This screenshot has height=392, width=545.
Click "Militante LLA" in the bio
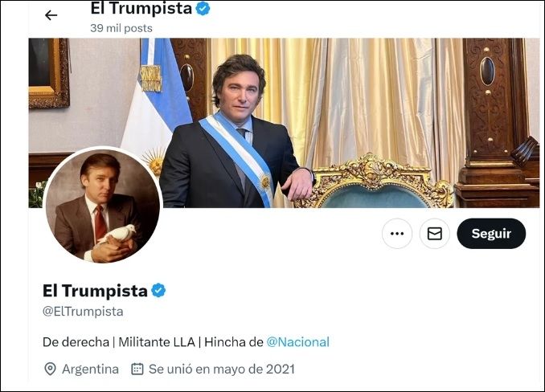(156, 342)
